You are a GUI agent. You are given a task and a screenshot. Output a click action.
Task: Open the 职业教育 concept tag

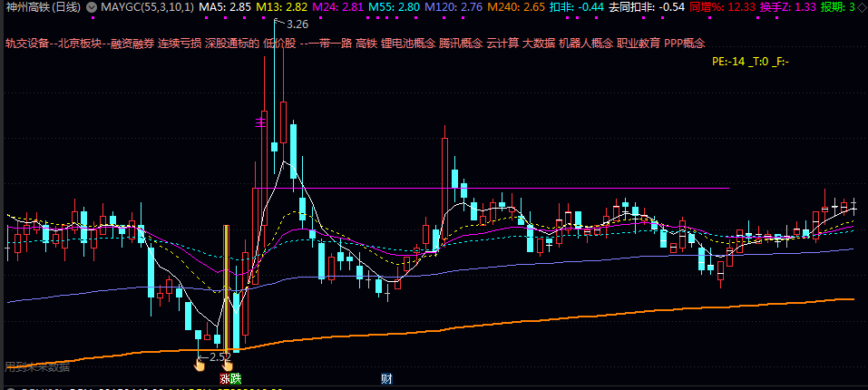point(639,44)
